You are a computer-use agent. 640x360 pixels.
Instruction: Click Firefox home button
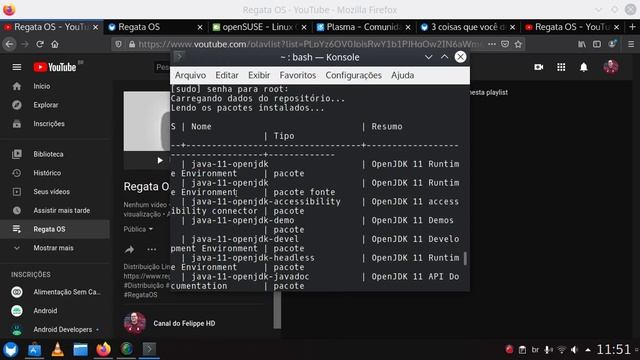pyautogui.click(x=55, y=44)
